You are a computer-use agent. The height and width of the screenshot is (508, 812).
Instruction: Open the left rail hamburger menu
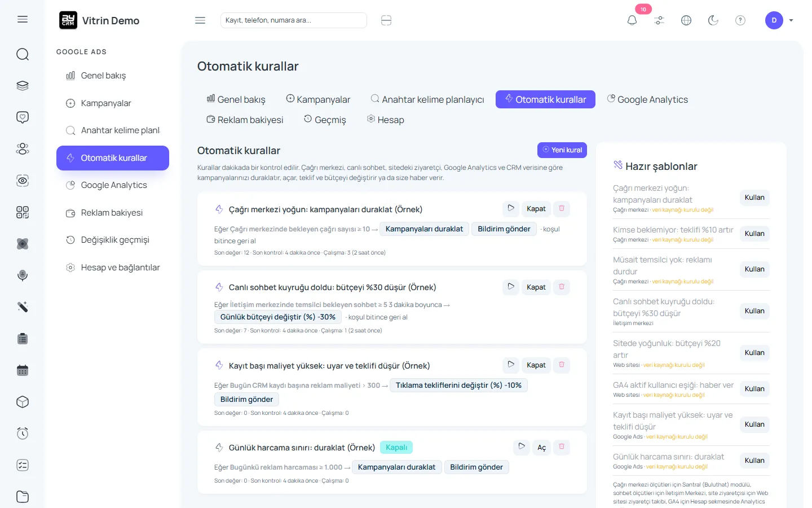pyautogui.click(x=23, y=20)
